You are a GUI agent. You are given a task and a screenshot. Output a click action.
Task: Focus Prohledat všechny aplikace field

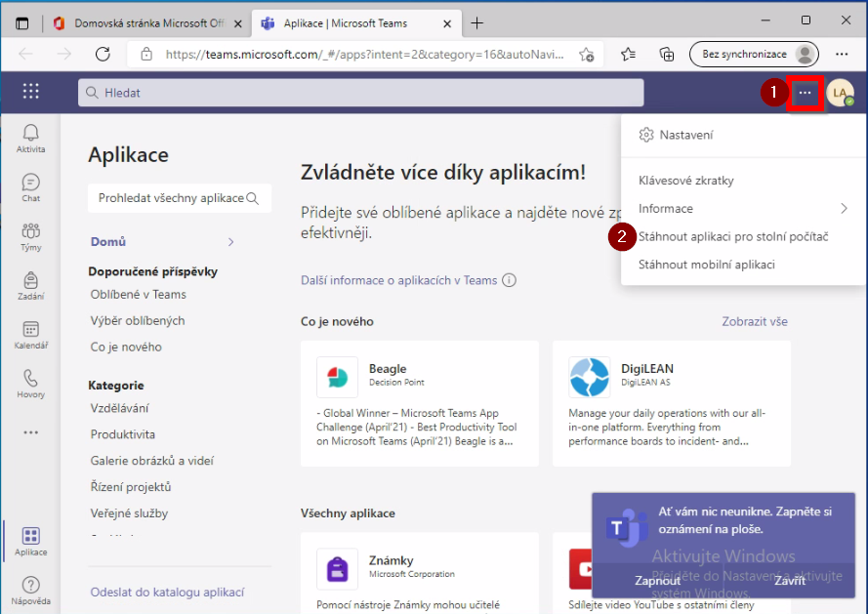click(x=180, y=198)
